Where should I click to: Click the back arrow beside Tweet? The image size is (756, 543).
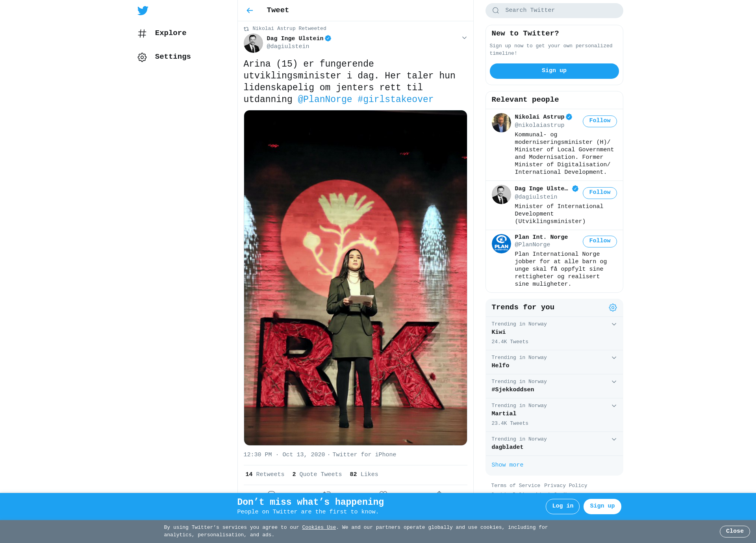point(250,11)
